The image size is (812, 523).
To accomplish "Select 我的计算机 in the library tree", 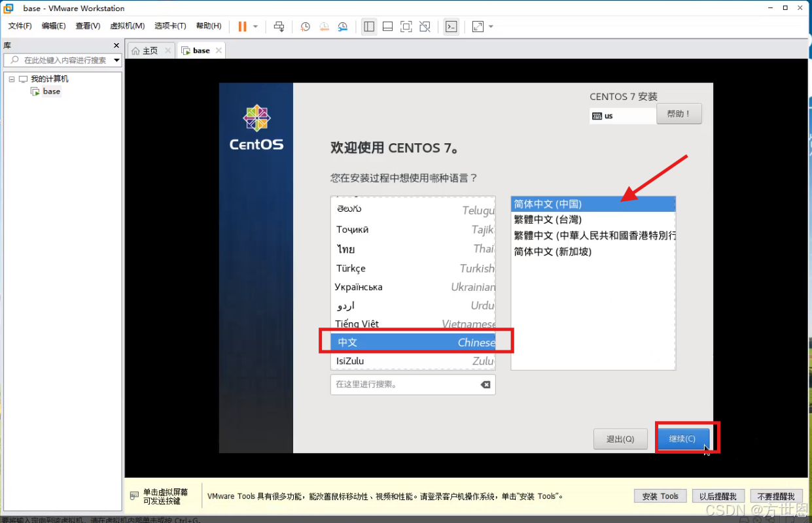I will [49, 79].
